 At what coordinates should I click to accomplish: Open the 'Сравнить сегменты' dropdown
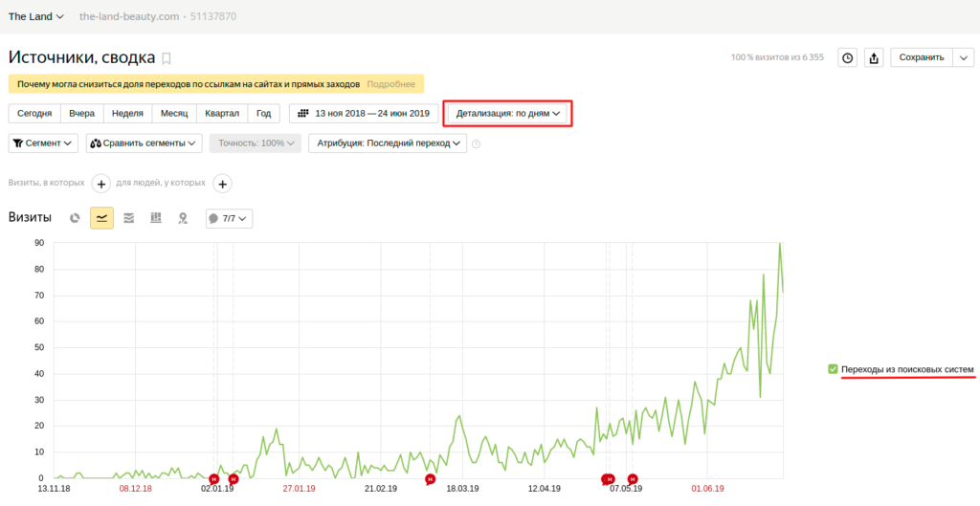pos(144,143)
